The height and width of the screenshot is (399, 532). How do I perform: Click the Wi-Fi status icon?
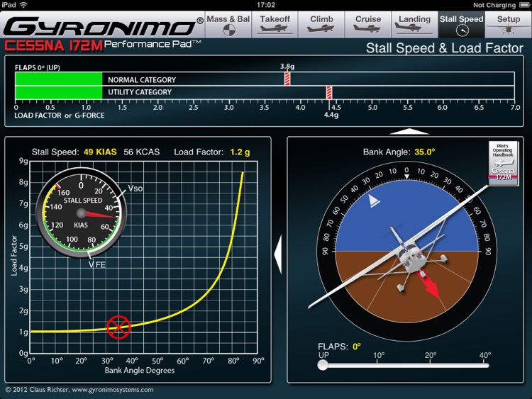23,5
